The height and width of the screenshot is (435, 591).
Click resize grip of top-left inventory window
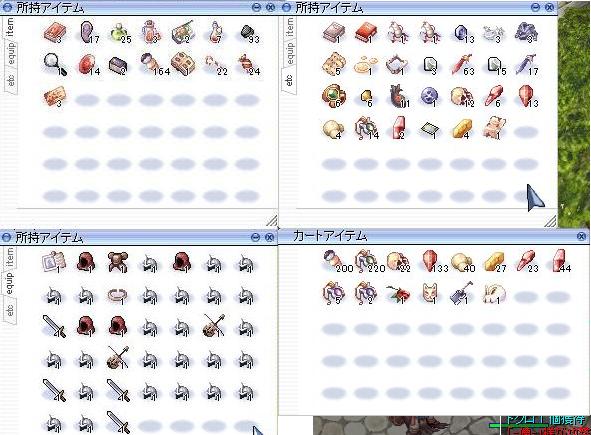272,220
